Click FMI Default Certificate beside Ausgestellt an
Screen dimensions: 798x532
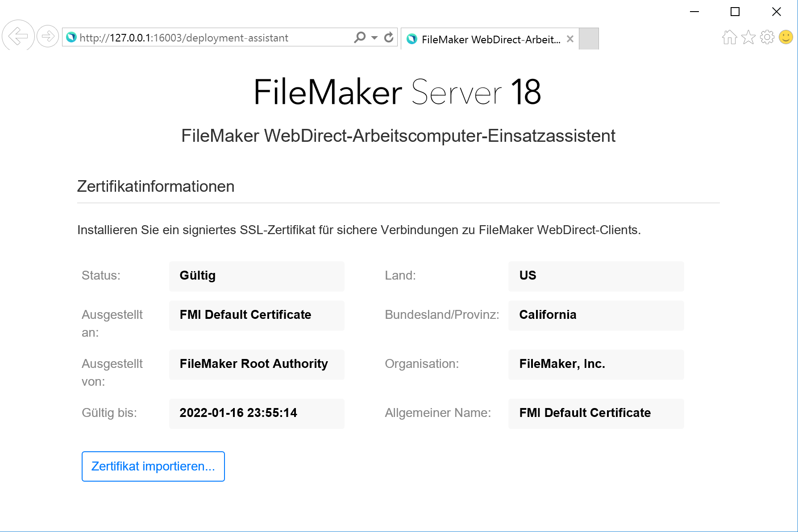(x=257, y=315)
